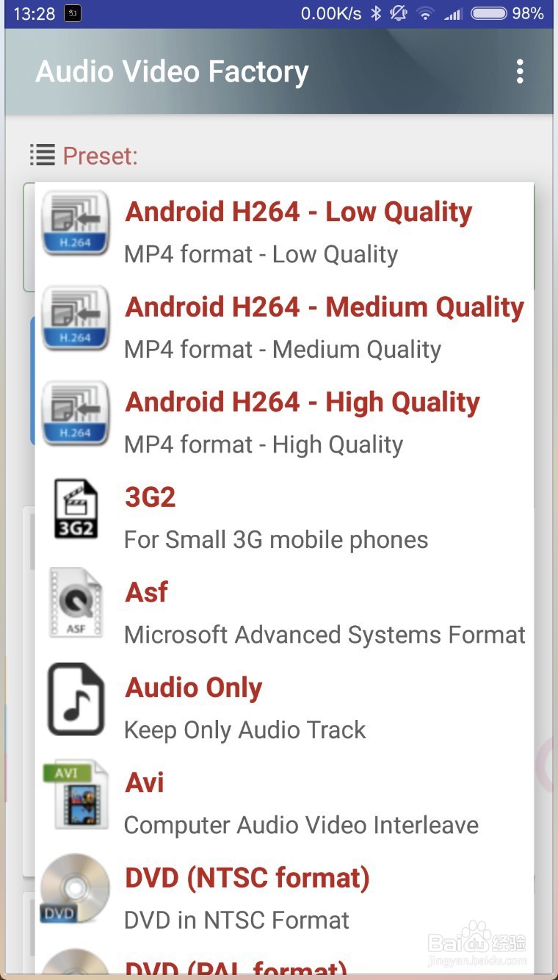558x980 pixels.
Task: Click the DVD disc icon for NTSC format
Action: coord(76,889)
